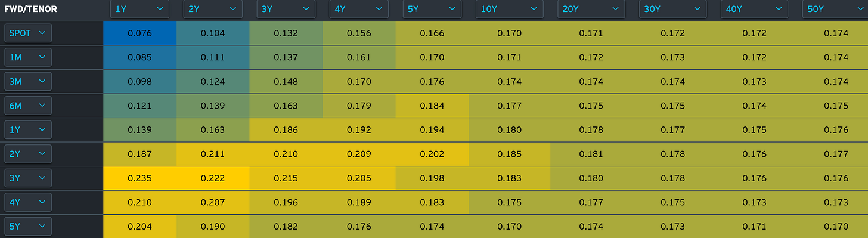Expand the 5Y forward row dropdown

(28, 227)
